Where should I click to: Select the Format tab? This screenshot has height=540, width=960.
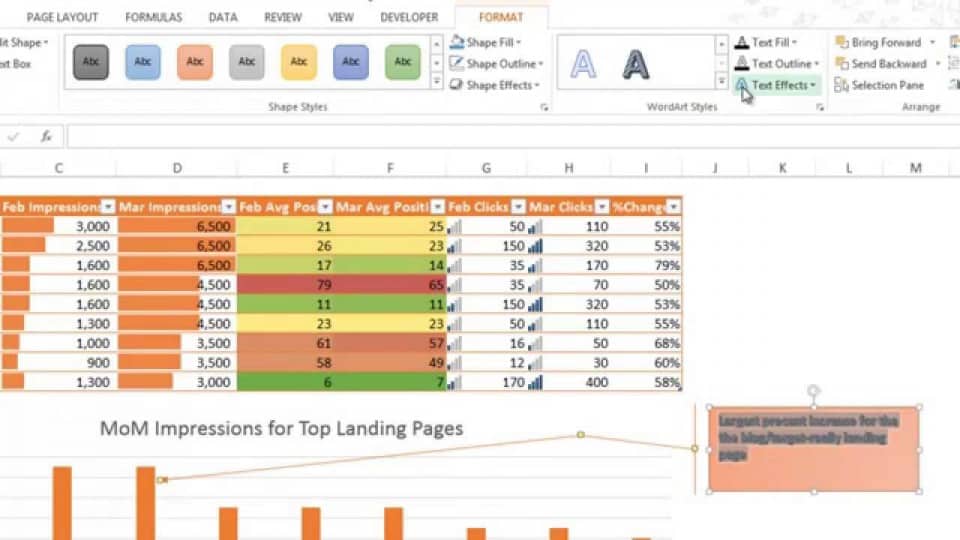(x=501, y=17)
